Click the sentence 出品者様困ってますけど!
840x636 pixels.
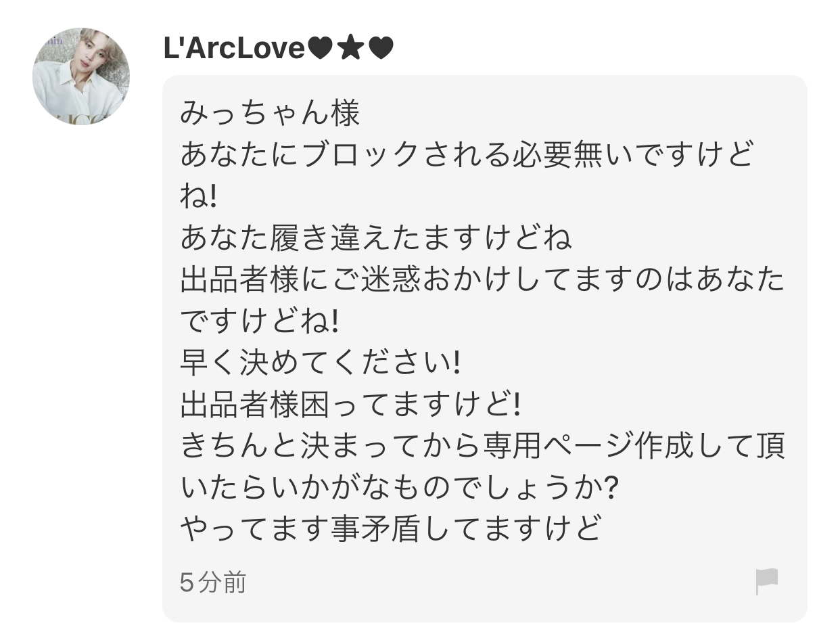(350, 405)
